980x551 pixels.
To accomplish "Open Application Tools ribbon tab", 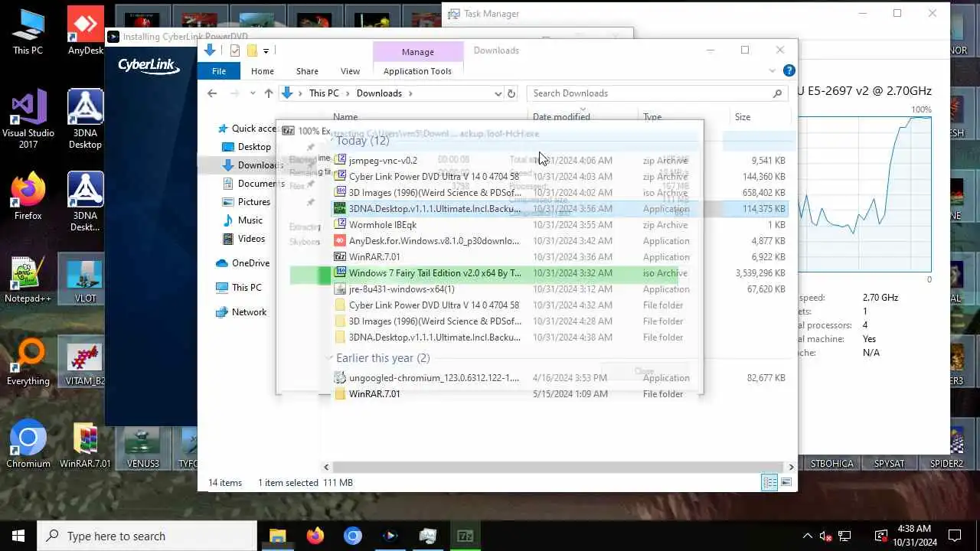I will [417, 70].
